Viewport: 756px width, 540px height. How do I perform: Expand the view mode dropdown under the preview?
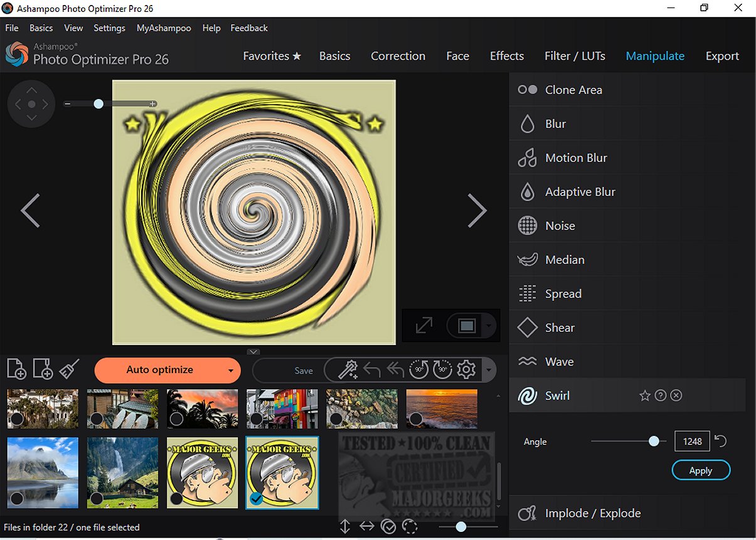[489, 326]
